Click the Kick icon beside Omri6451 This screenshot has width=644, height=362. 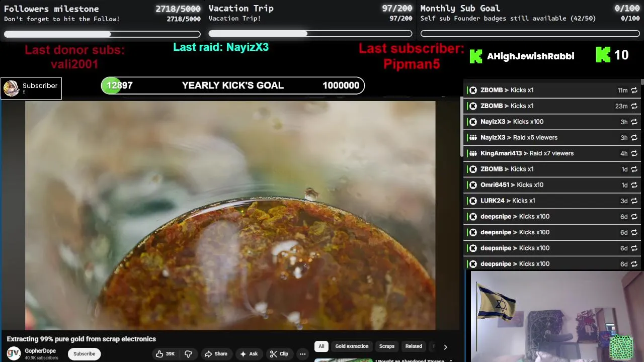coord(473,185)
